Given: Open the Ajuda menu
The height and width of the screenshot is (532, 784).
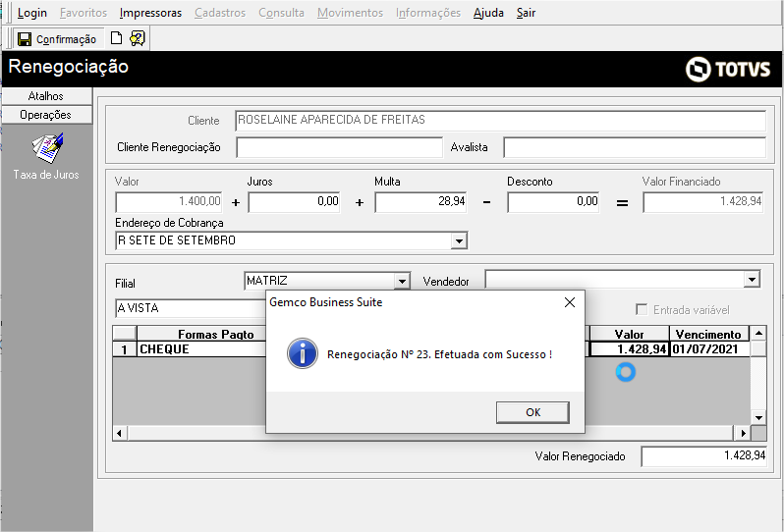Looking at the screenshot, I should pos(488,13).
